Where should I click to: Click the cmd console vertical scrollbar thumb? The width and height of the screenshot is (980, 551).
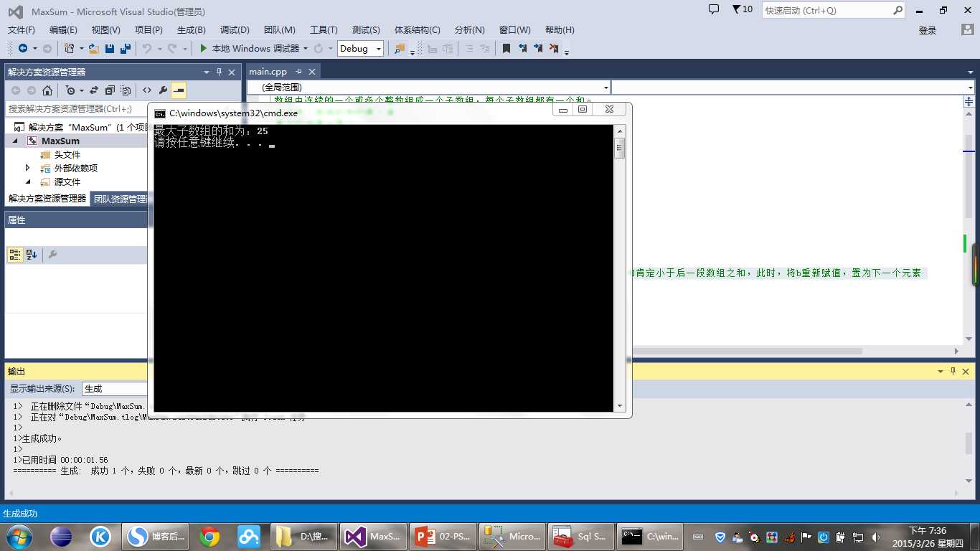click(x=620, y=148)
